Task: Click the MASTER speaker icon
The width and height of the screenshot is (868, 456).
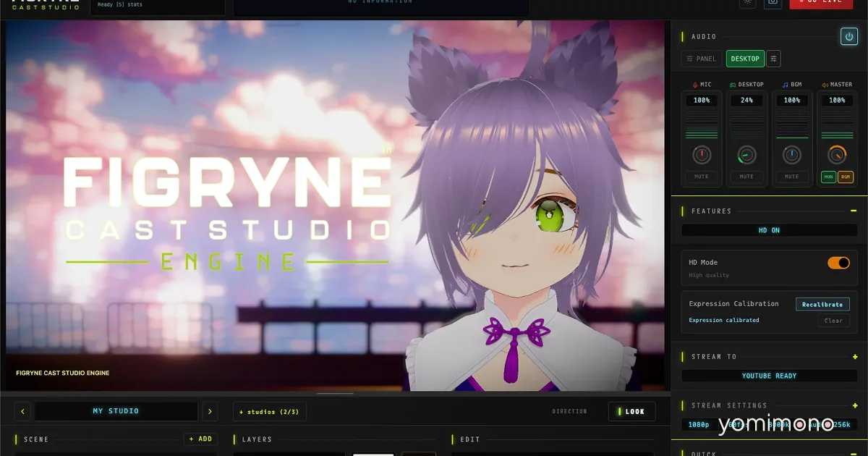Action: (825, 85)
